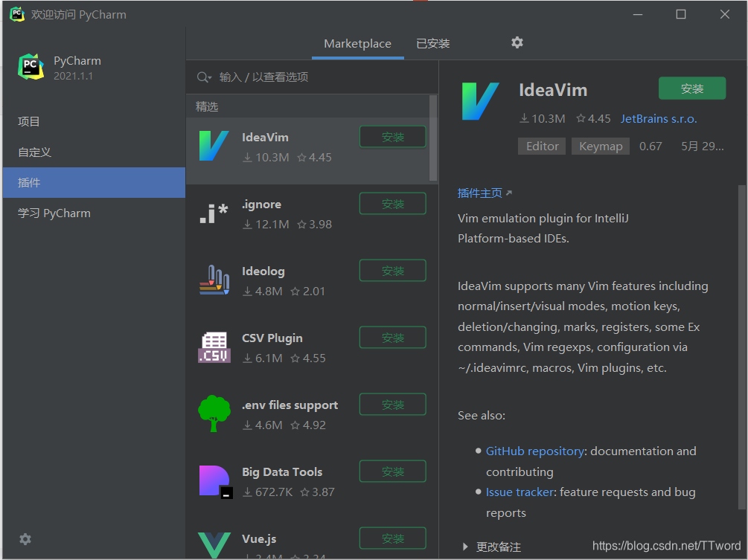Click the plugin list scrollbar
This screenshot has height=560, width=748.
coord(433,138)
